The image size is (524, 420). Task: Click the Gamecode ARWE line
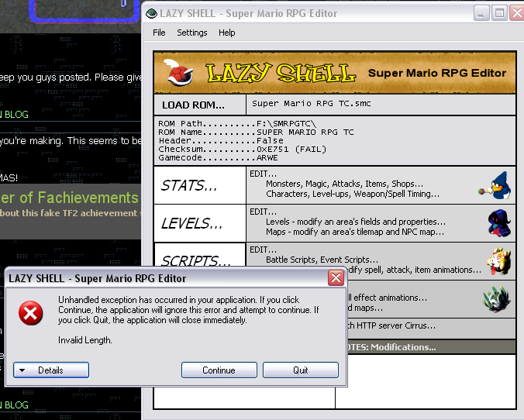click(x=218, y=158)
